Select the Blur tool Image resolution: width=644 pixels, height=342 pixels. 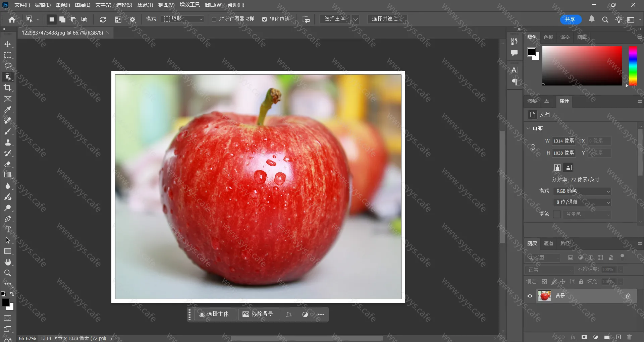tap(8, 186)
